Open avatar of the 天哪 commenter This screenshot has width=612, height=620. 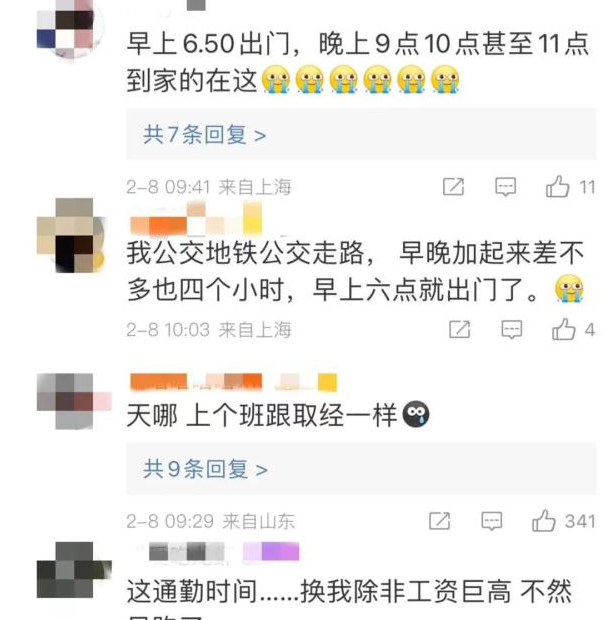(74, 401)
